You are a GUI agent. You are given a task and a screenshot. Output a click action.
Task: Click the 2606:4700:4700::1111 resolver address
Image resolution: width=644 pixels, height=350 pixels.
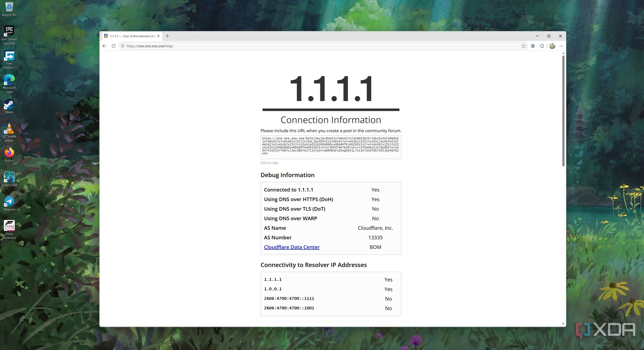pos(289,298)
